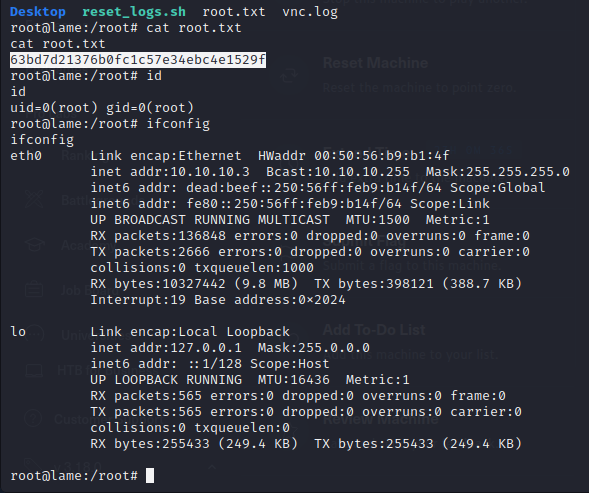Click the Academy graduation cap icon
Screen dimensions: 589x493
[x=35, y=245]
